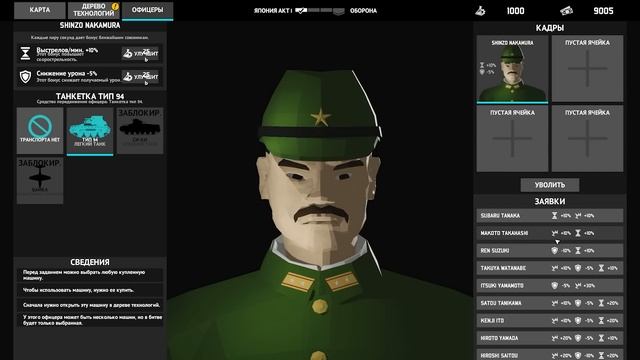Dismiss officer with the Уволить button
Viewport: 640px width, 360px height.
[550, 185]
